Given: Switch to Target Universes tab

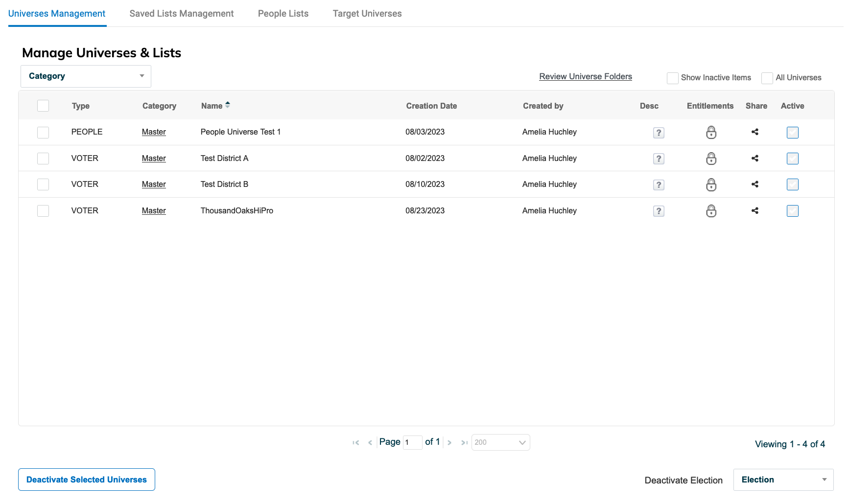Looking at the screenshot, I should [x=367, y=14].
